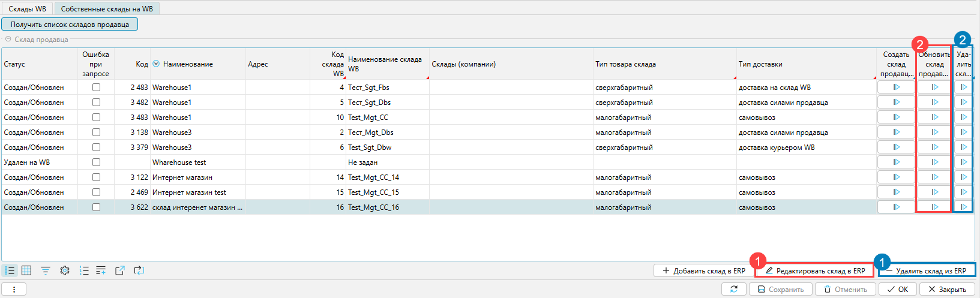Run update seller warehouse for Тест_Sgt_Dbs row

pos(934,102)
